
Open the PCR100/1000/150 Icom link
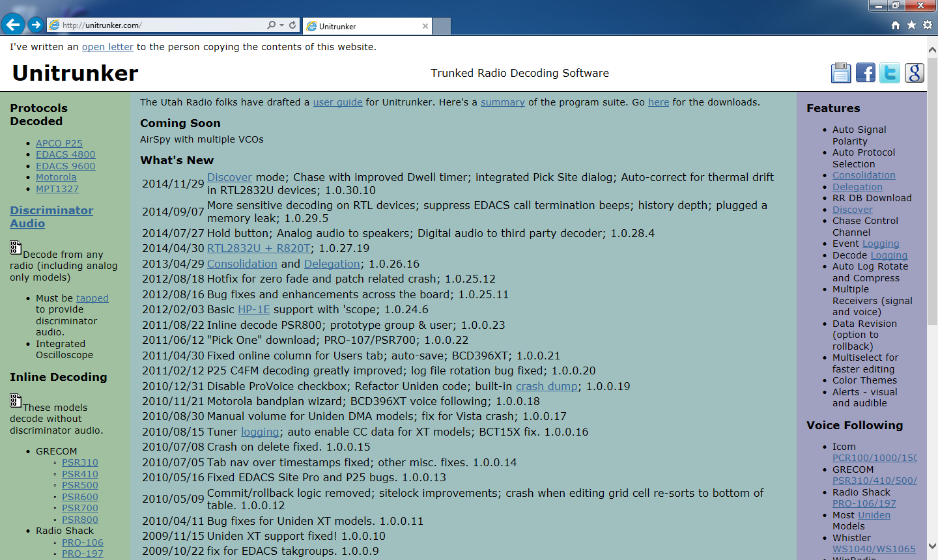[875, 458]
